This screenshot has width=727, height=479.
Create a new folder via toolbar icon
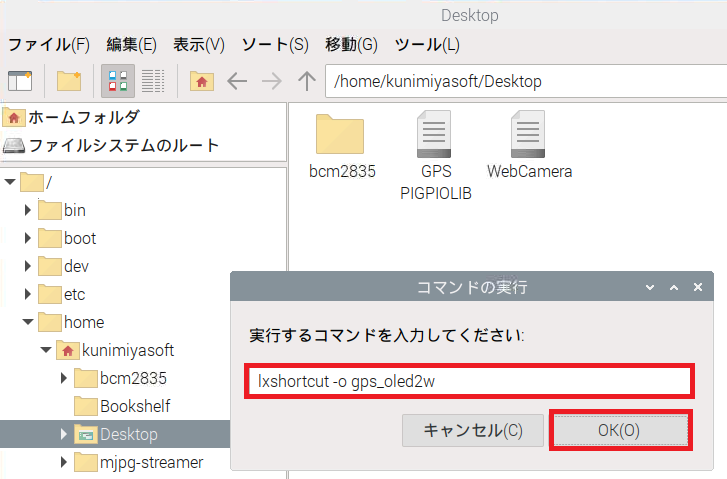(69, 81)
